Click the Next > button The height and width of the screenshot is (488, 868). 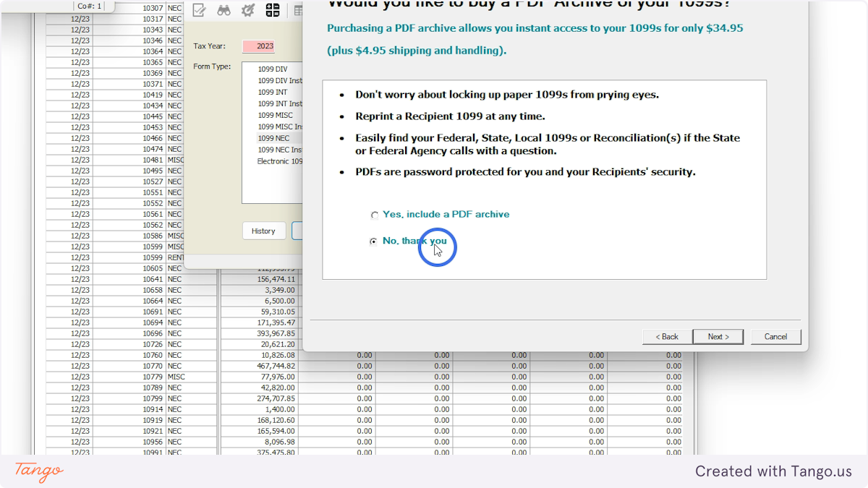tap(718, 337)
